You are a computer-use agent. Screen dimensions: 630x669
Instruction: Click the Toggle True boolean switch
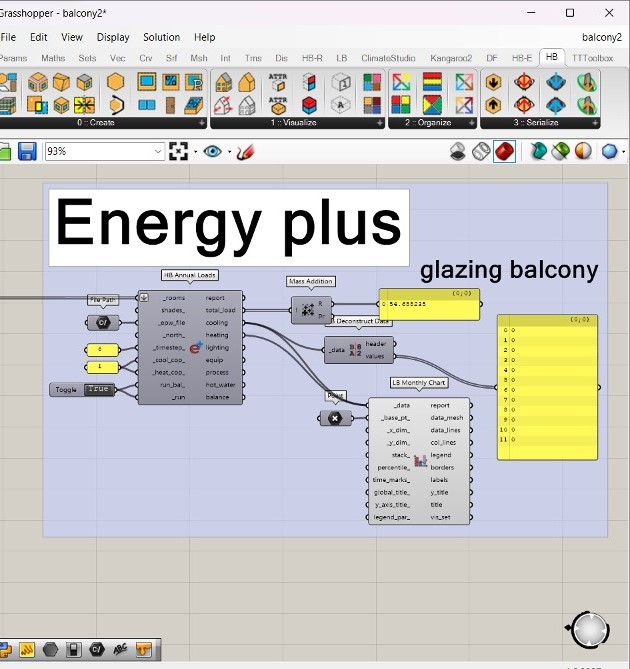pyautogui.click(x=99, y=390)
